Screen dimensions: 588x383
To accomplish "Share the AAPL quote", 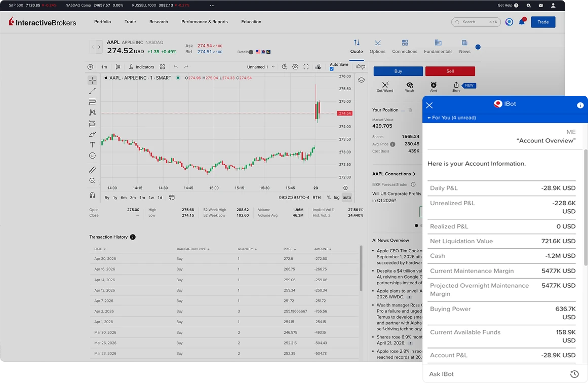I will click(x=456, y=87).
